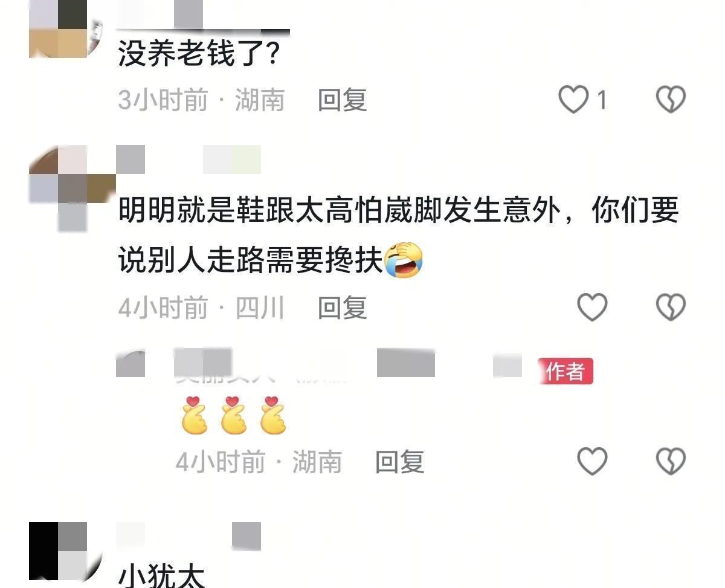Viewport: 725px width, 588px height.
Task: Tap the three finger-heart emojis reply
Action: point(233,415)
